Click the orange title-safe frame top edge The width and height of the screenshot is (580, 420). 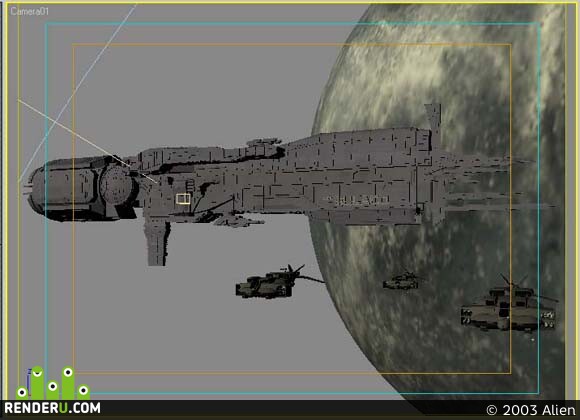click(291, 44)
